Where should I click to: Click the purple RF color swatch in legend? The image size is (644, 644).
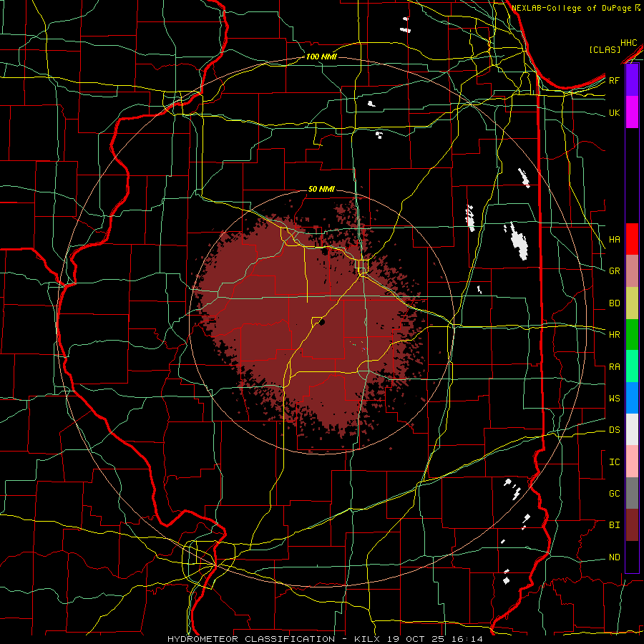[x=632, y=80]
